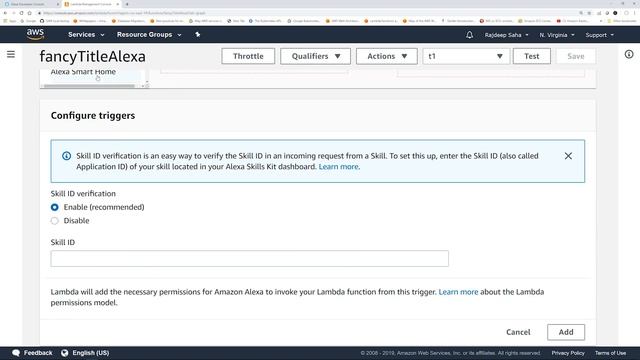Click the AWS logo home icon
This screenshot has height=360, width=640.
(x=35, y=35)
